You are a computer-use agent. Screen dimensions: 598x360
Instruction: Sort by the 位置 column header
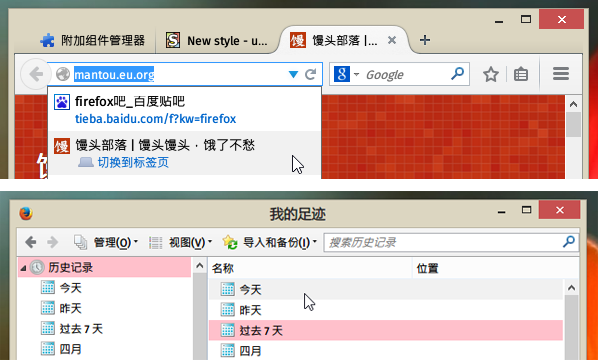(x=496, y=268)
